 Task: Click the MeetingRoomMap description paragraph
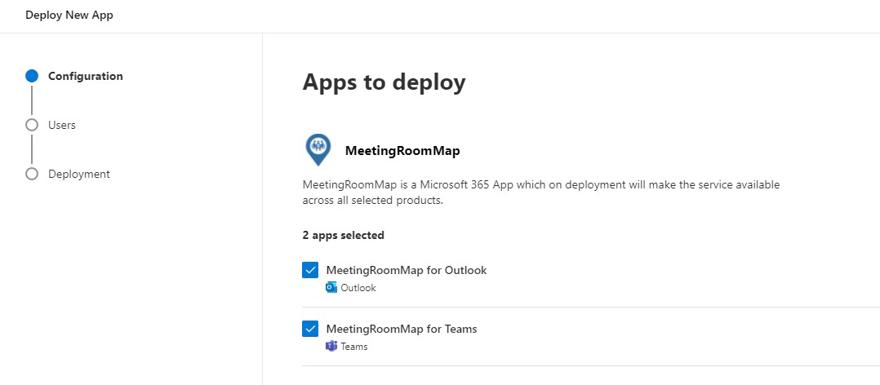pyautogui.click(x=541, y=192)
